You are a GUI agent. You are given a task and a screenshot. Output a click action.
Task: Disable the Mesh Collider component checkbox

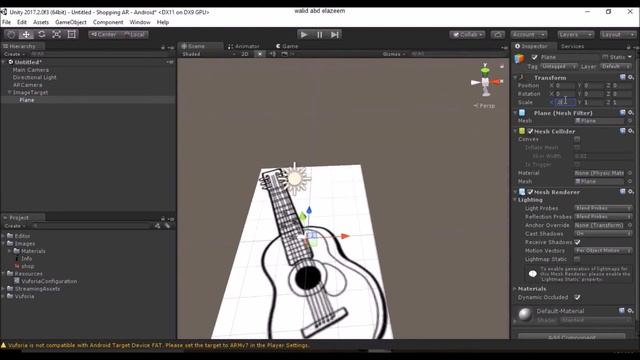click(x=530, y=131)
